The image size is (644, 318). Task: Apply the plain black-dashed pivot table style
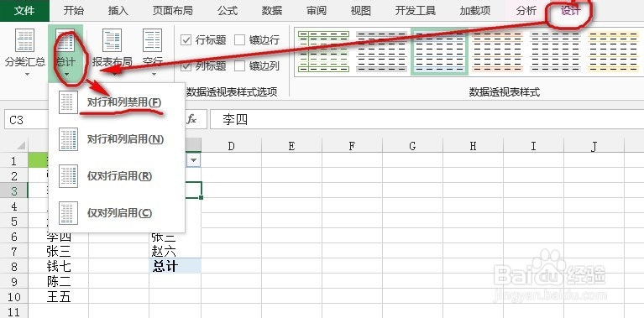[555, 52]
